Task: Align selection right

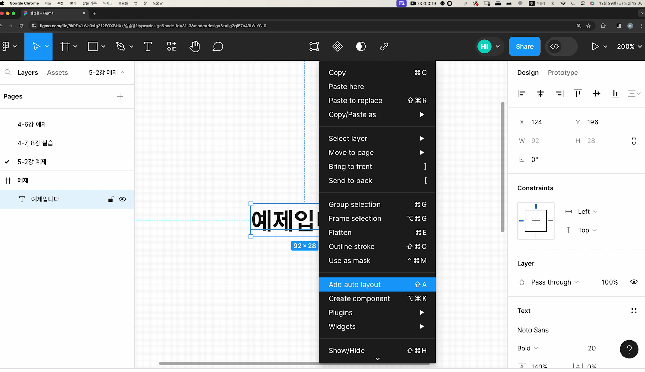Action: point(559,93)
